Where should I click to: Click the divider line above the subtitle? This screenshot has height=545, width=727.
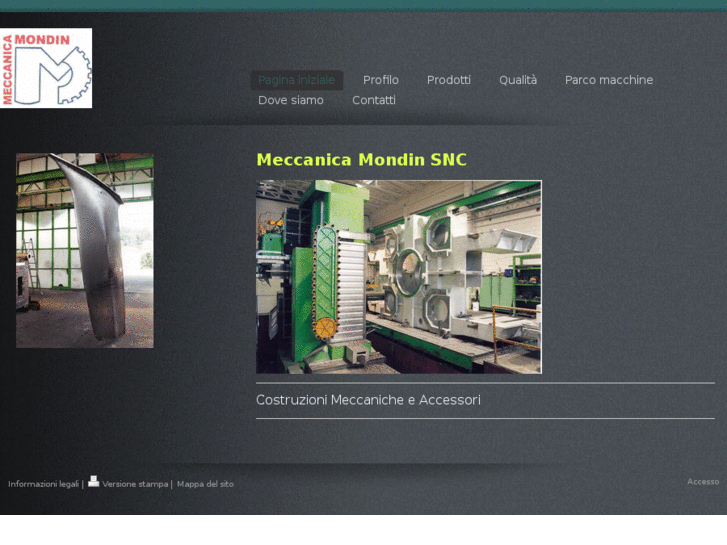(485, 383)
